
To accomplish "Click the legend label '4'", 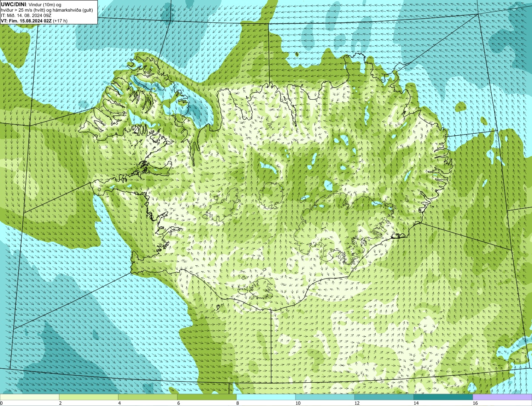I will point(119,403).
